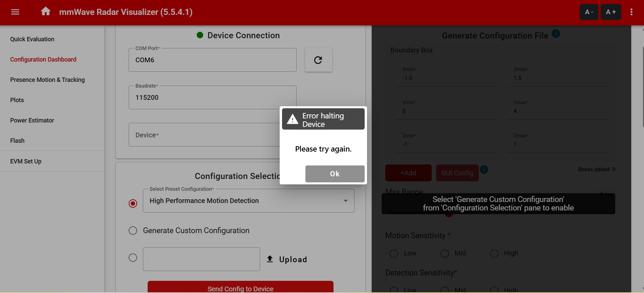Dismiss the error dialog with Ok
The height and width of the screenshot is (293, 644).
tap(335, 174)
